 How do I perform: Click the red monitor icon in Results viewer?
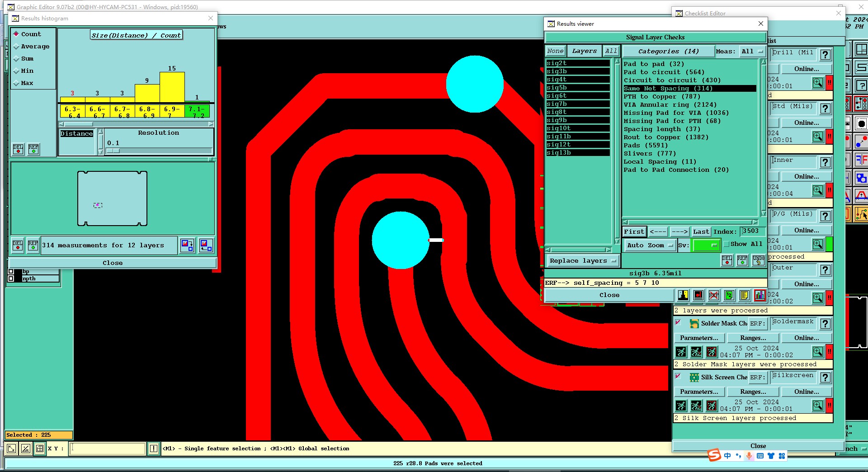698,295
